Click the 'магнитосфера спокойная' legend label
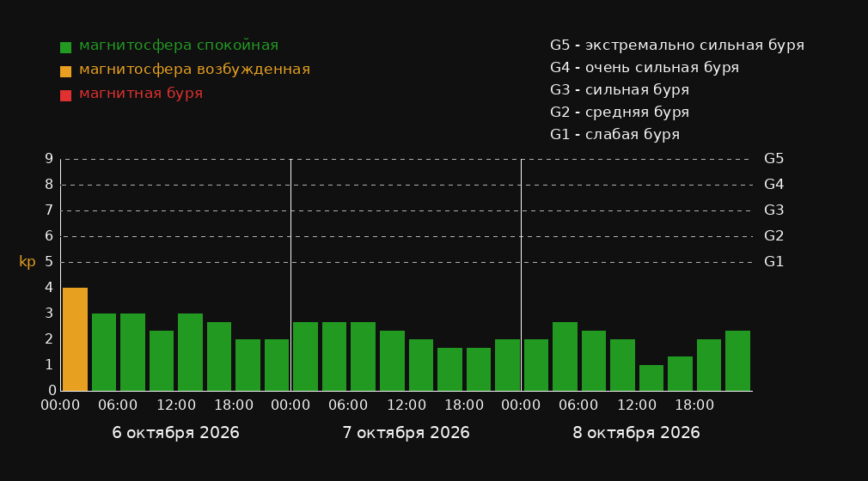Image resolution: width=868 pixels, height=481 pixels. coord(179,46)
